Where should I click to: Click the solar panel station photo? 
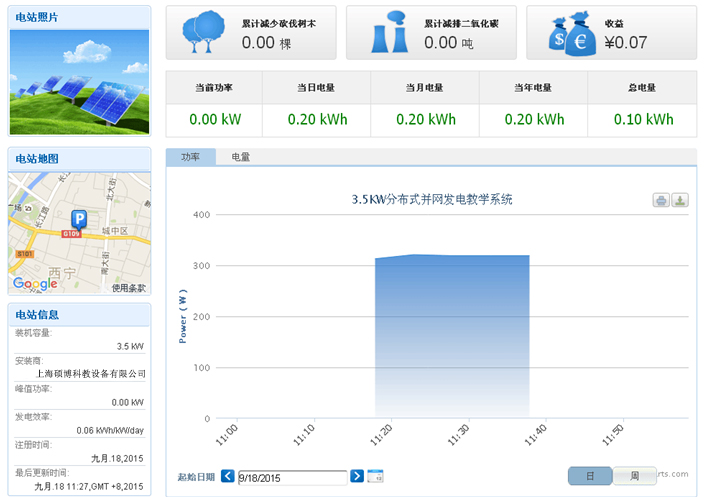click(79, 80)
